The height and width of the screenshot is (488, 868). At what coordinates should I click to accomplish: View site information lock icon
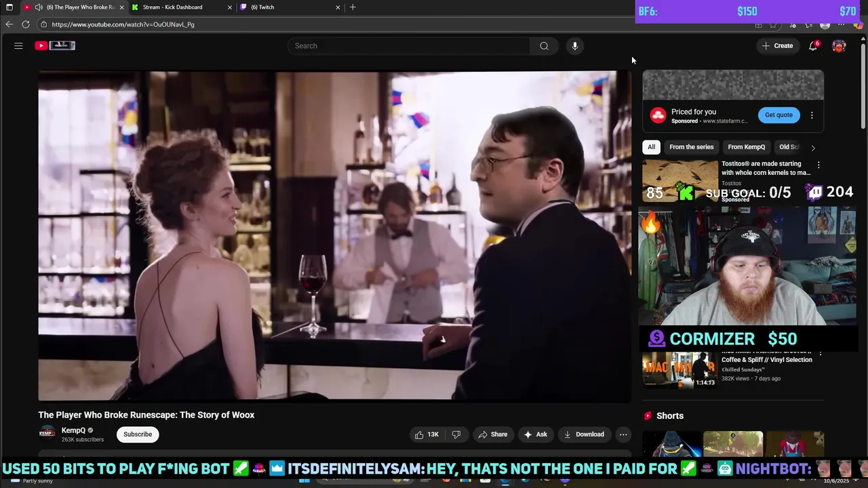43,24
